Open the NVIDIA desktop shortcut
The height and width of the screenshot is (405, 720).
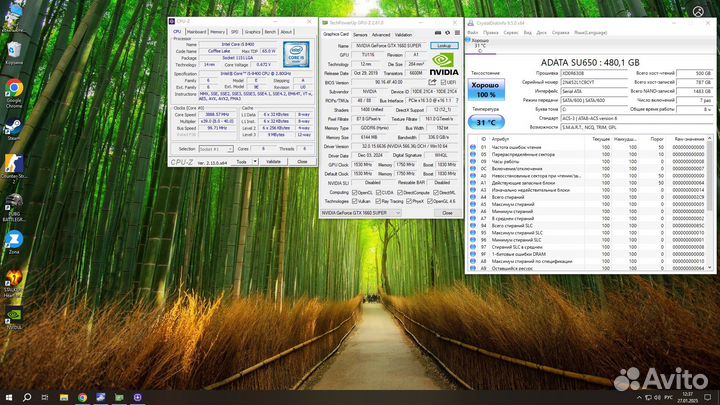point(14,318)
